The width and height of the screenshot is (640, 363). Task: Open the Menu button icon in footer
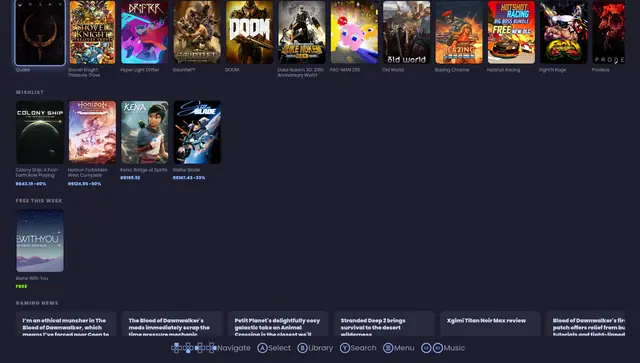(x=388, y=348)
